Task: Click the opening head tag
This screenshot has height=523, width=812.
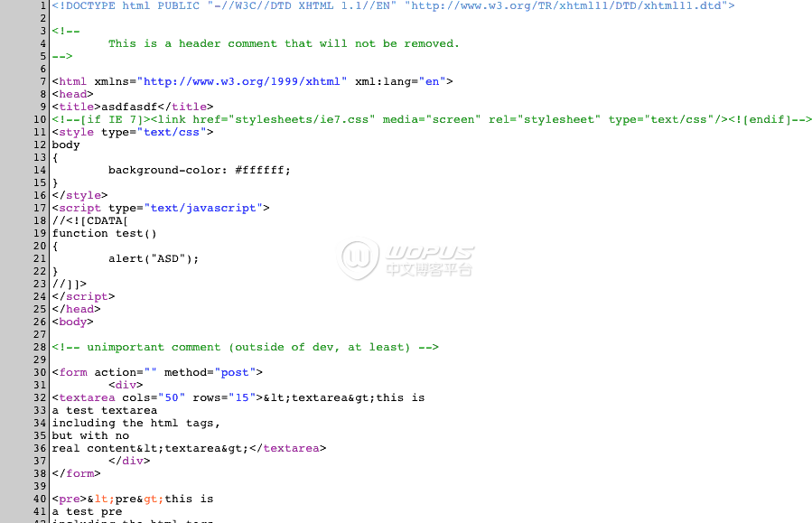Action: [72, 94]
